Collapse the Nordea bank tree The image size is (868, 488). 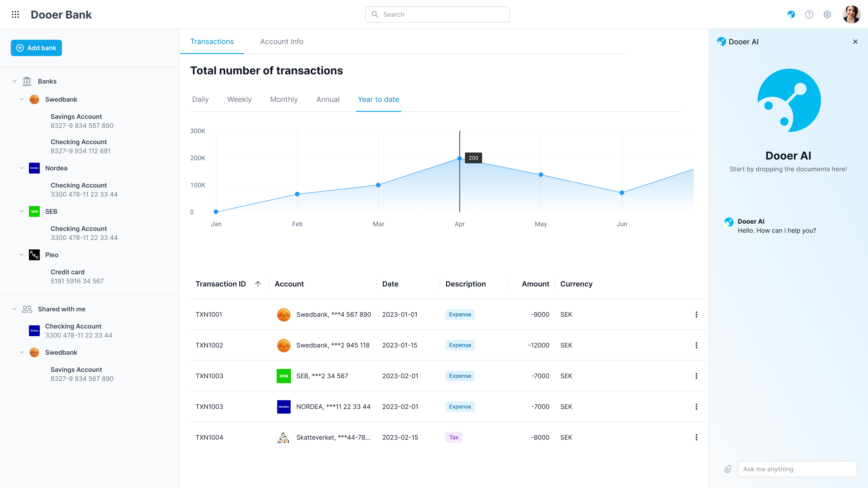point(21,168)
